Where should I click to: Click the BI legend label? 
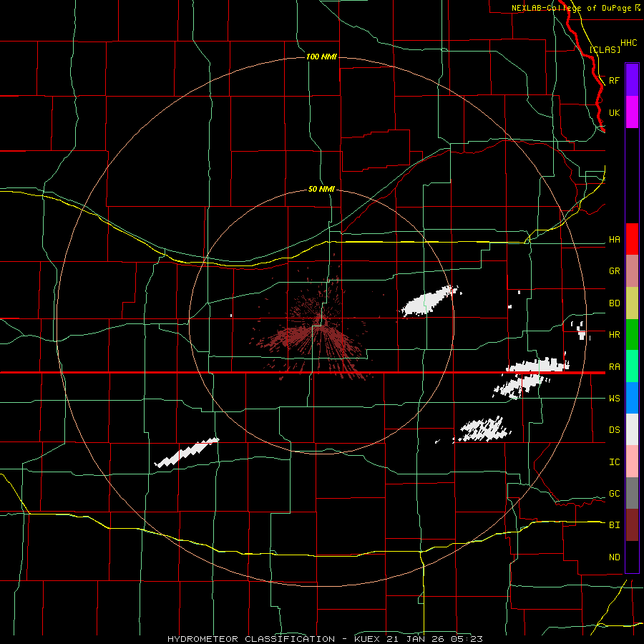[615, 525]
